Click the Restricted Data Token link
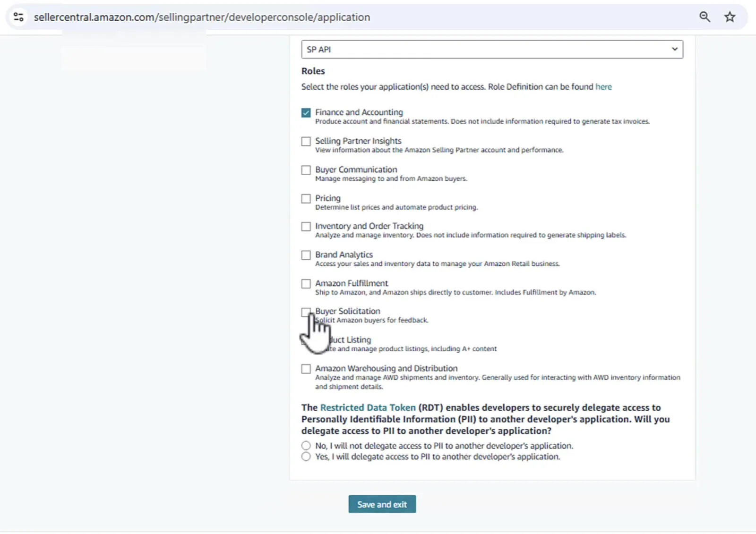The image size is (756, 534). 368,407
